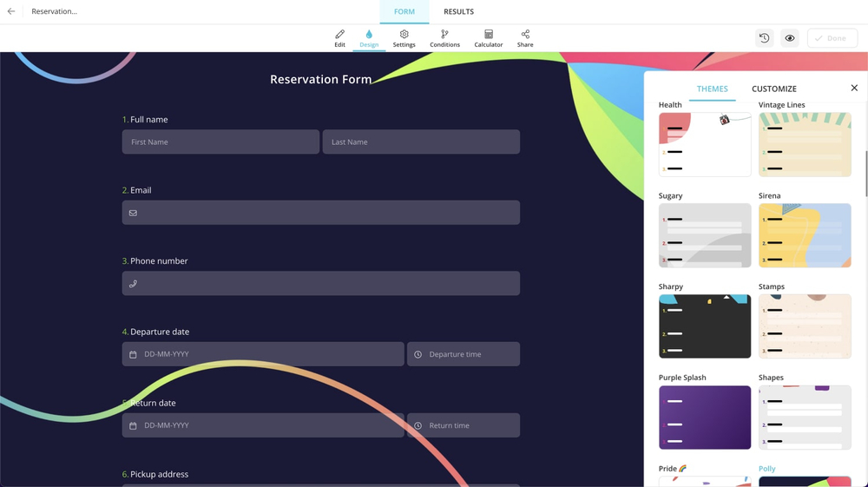This screenshot has height=487, width=868.
Task: Click the themes panel scrollbar
Action: 865,174
